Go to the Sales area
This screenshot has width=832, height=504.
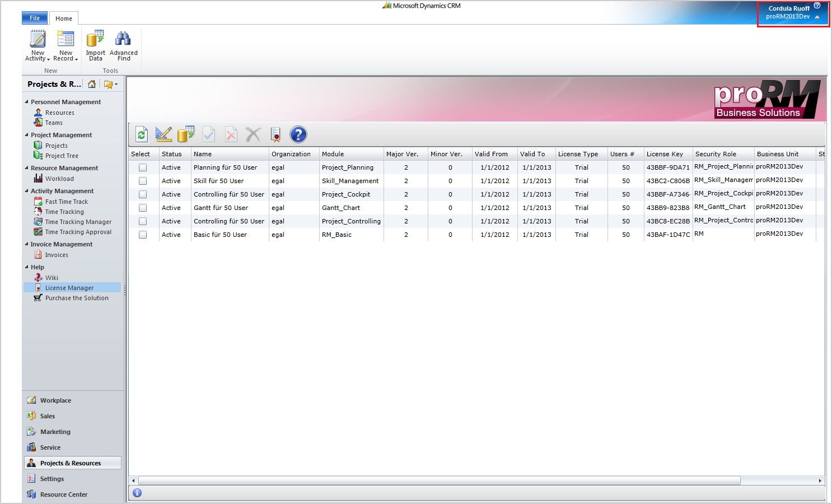[48, 416]
